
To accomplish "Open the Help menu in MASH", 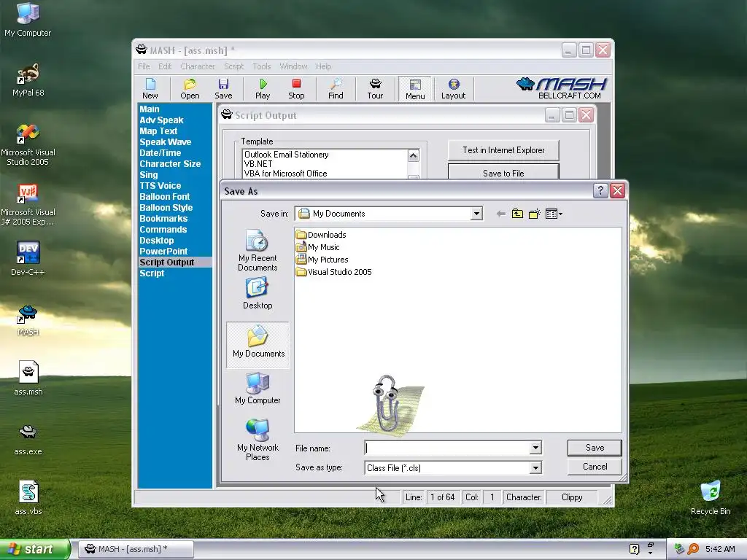I will coord(323,66).
